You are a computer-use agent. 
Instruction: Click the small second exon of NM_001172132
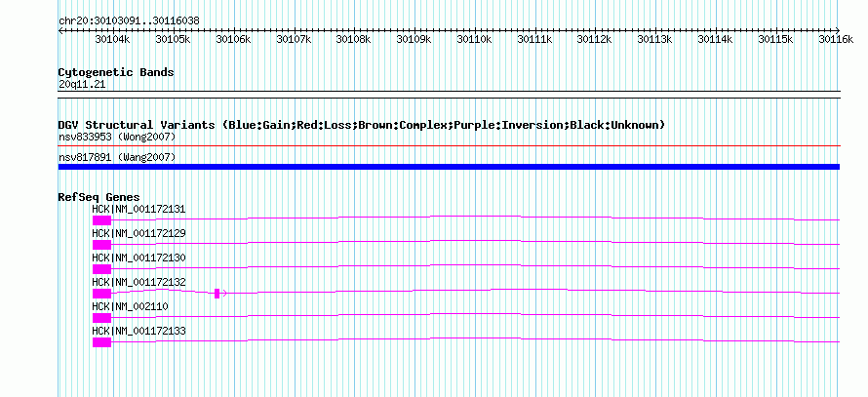coord(217,294)
